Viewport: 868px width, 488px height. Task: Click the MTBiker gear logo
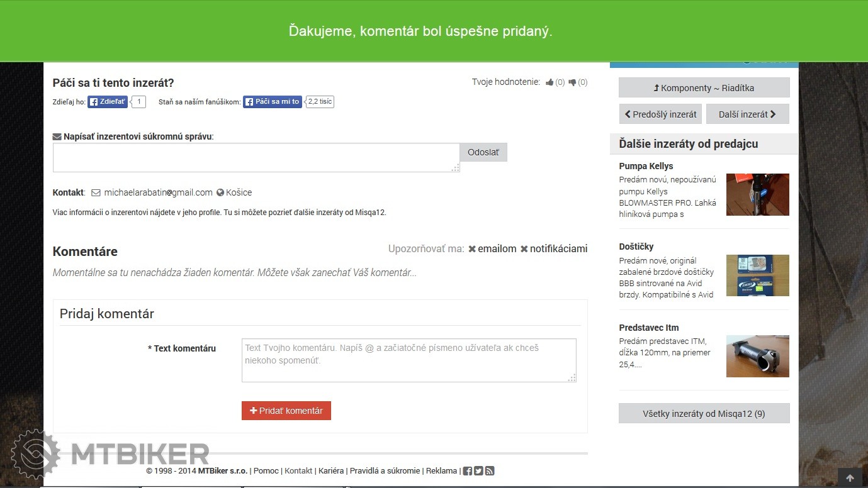(x=35, y=453)
